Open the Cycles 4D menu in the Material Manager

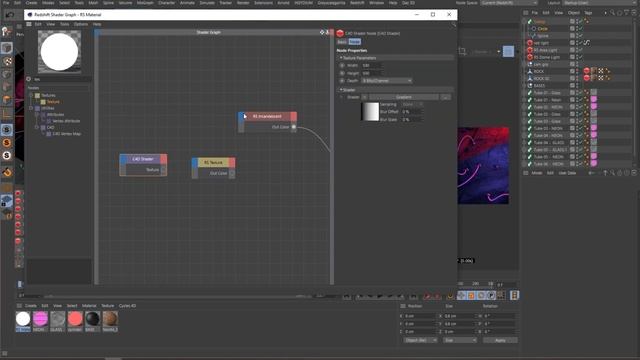(x=127, y=306)
